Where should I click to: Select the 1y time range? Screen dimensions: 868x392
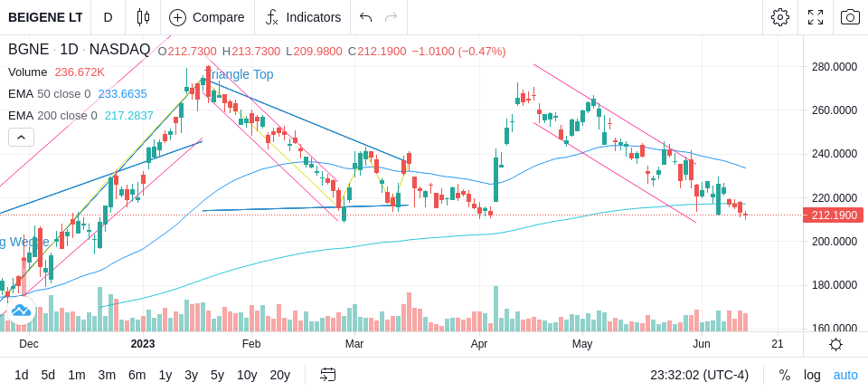(165, 376)
